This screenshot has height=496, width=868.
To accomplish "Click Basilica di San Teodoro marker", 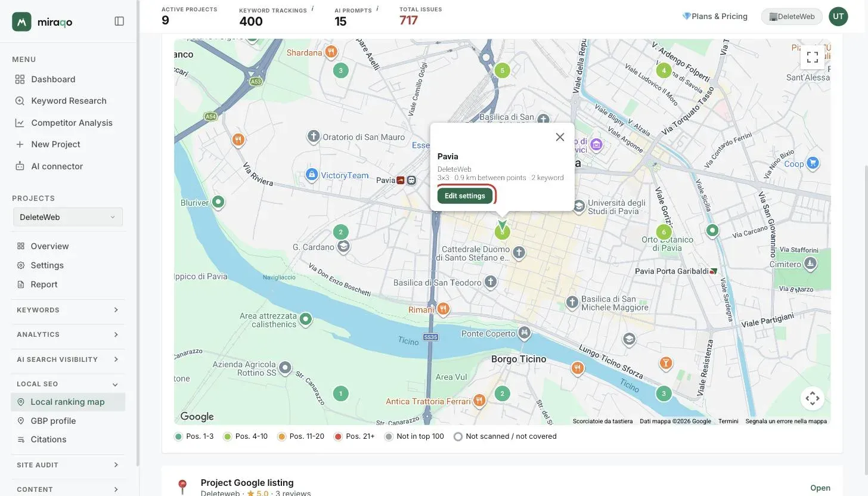I will click(x=490, y=282).
